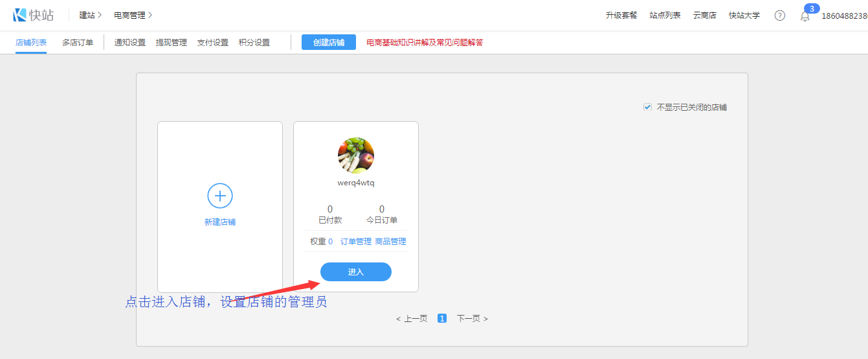The width and height of the screenshot is (868, 359).
Task: Open the 提现管理 tab
Action: [172, 43]
